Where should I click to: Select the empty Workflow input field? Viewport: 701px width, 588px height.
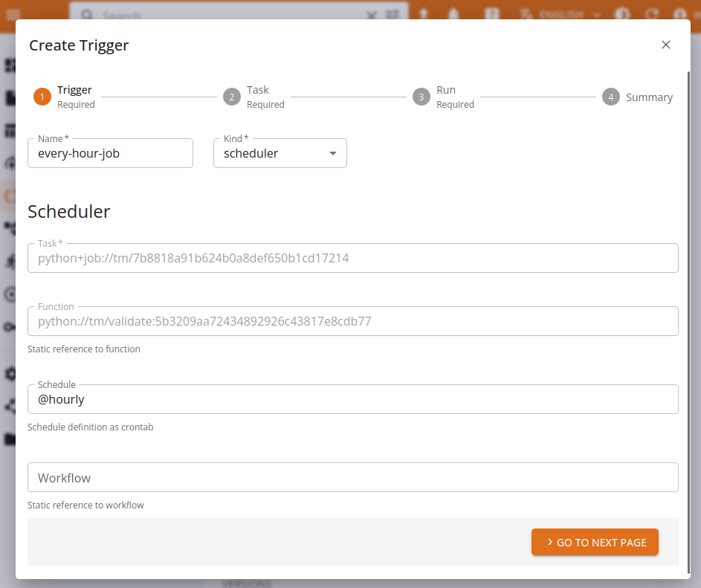point(352,478)
